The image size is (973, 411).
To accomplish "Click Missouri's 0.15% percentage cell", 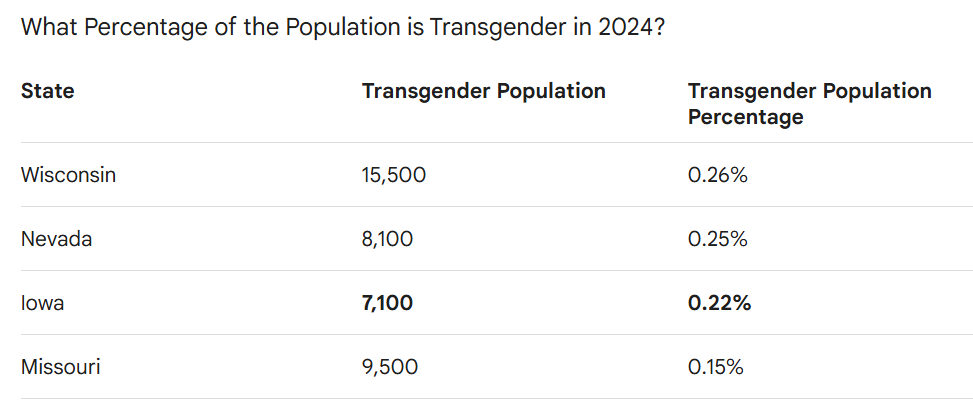I will click(715, 367).
